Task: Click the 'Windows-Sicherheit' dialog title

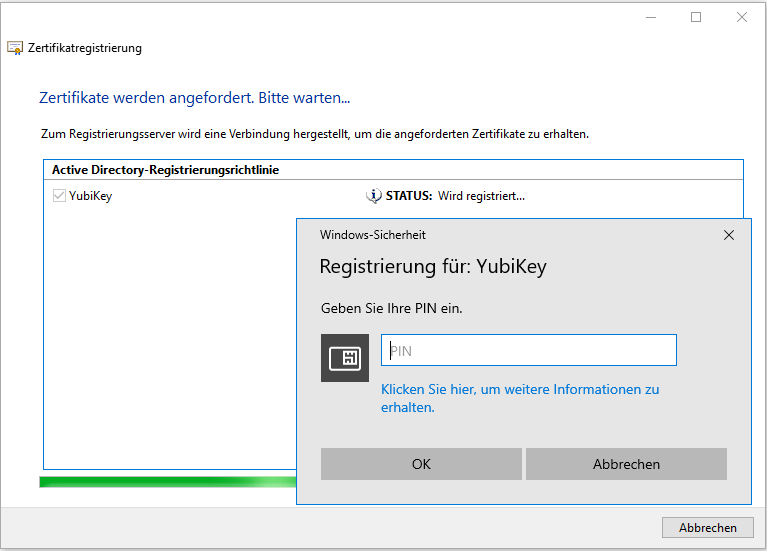Action: coord(373,235)
